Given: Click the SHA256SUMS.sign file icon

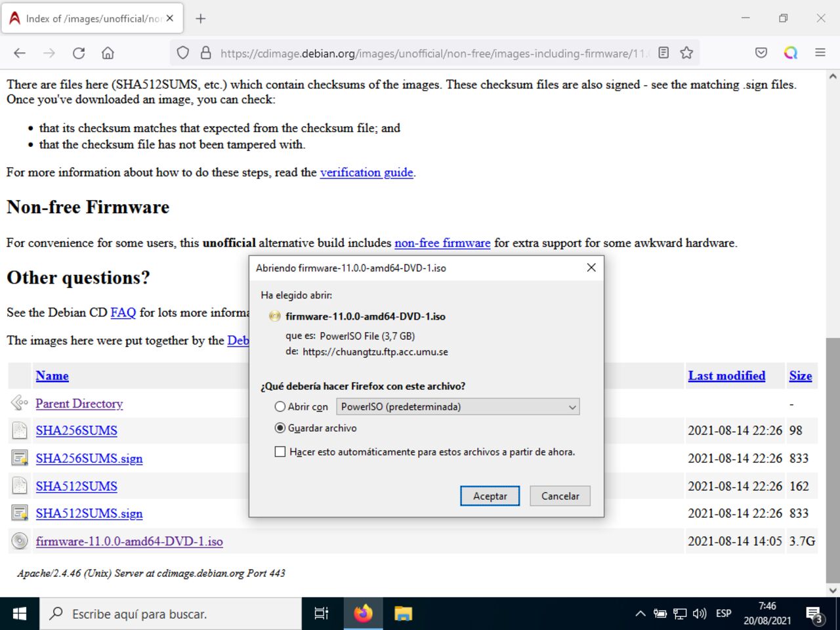Looking at the screenshot, I should click(x=20, y=457).
